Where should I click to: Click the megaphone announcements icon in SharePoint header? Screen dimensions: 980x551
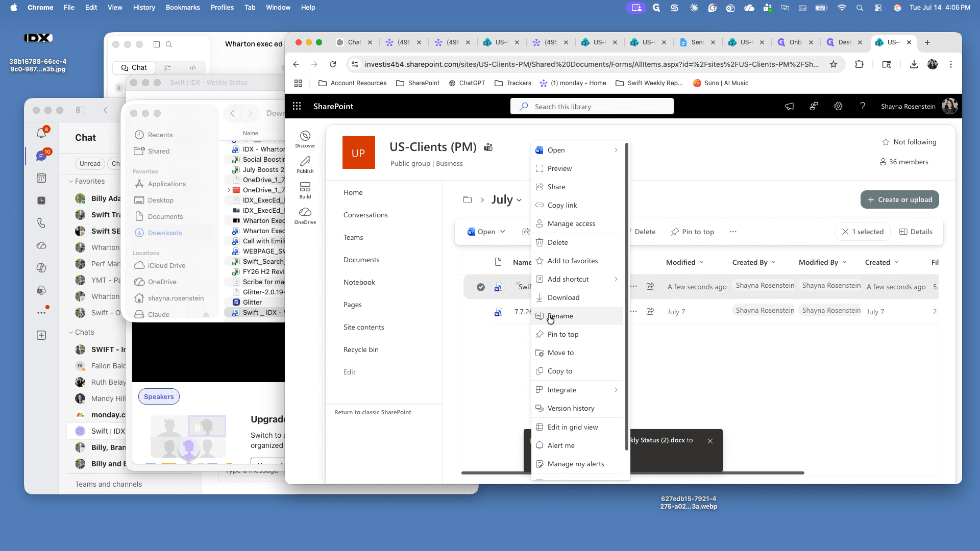[x=789, y=106]
